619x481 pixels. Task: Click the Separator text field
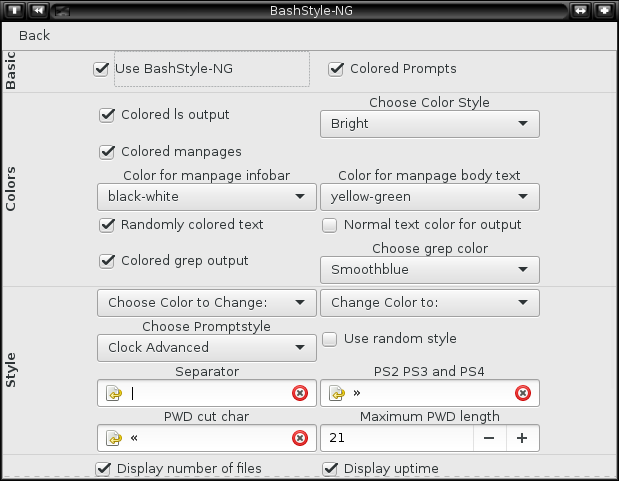pyautogui.click(x=207, y=393)
